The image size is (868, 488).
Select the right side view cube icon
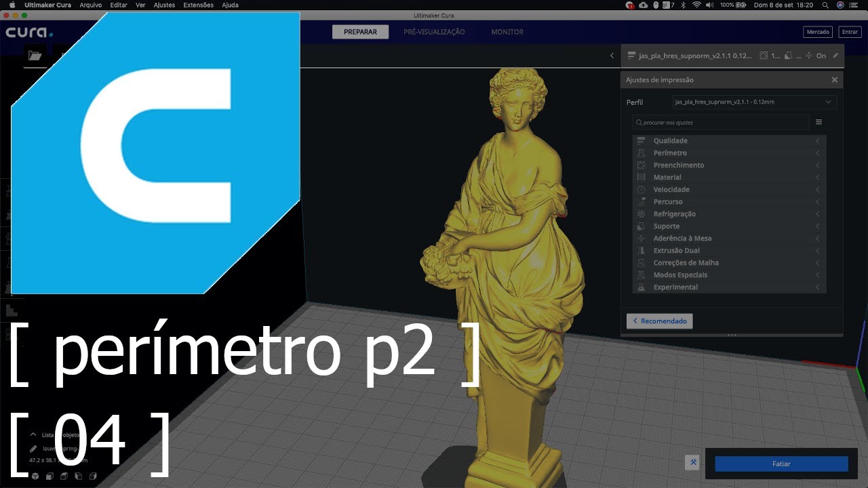coord(94,476)
